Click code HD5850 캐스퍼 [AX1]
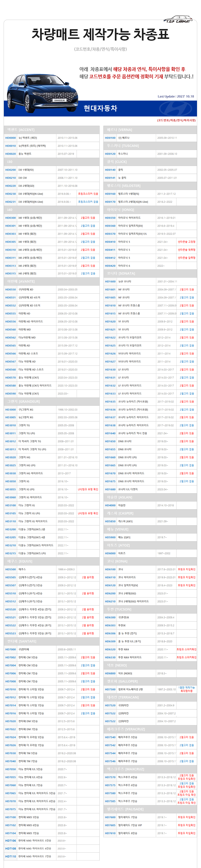The width and height of the screenshot is (201, 868). coord(110,521)
